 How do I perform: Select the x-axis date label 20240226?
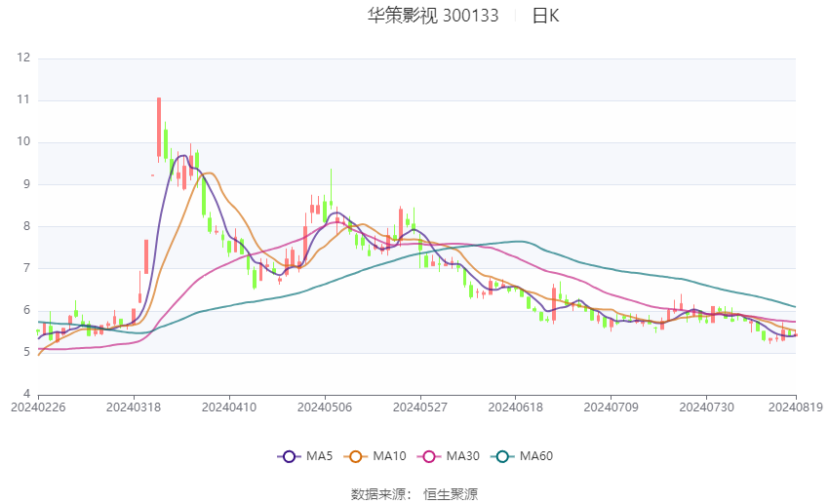(38, 407)
